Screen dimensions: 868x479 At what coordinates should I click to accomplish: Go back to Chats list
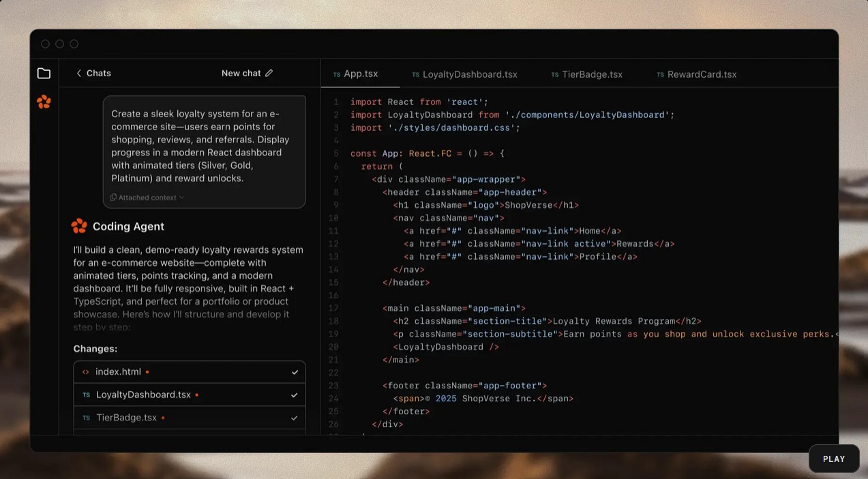(98, 73)
